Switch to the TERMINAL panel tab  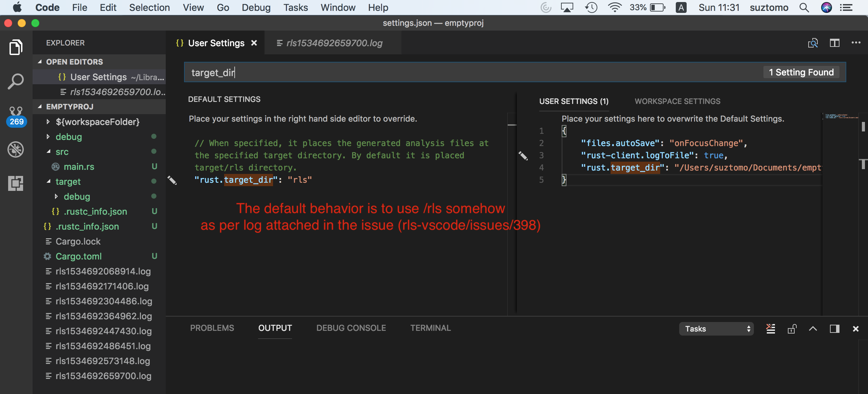click(x=430, y=328)
